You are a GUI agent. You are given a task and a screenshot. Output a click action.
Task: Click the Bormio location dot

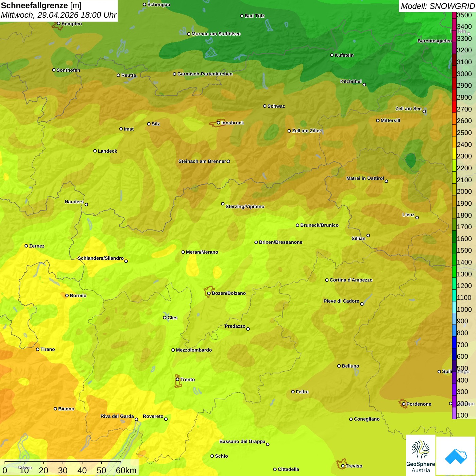coord(67,295)
